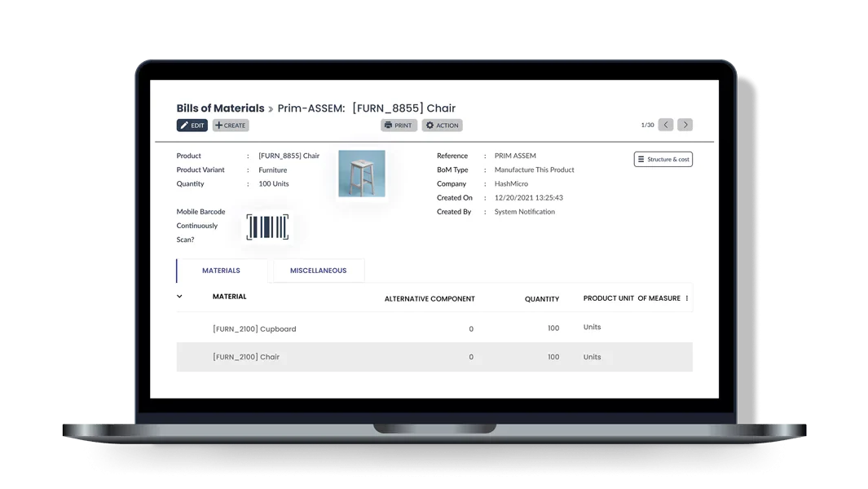Select the Materials tab
This screenshot has height=489, width=868.
pos(221,271)
